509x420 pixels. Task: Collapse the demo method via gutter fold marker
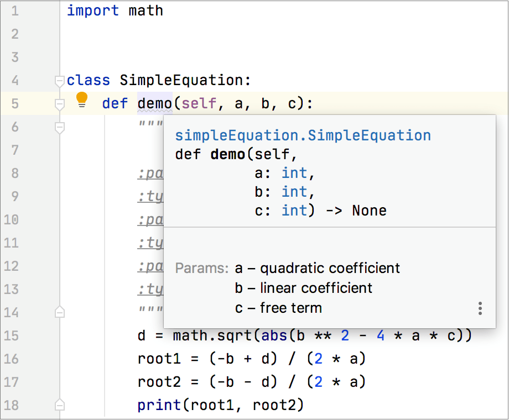coord(59,104)
